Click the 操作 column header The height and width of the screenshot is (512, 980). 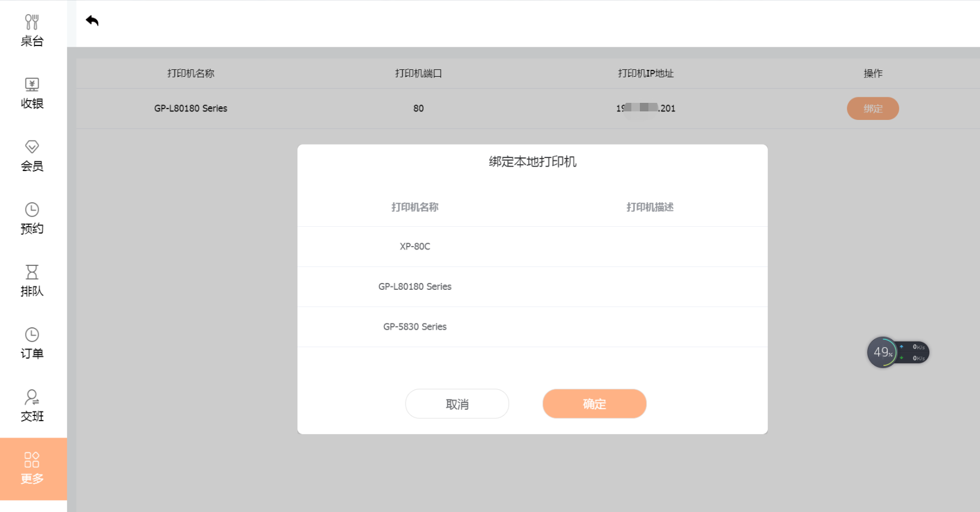[x=873, y=73]
